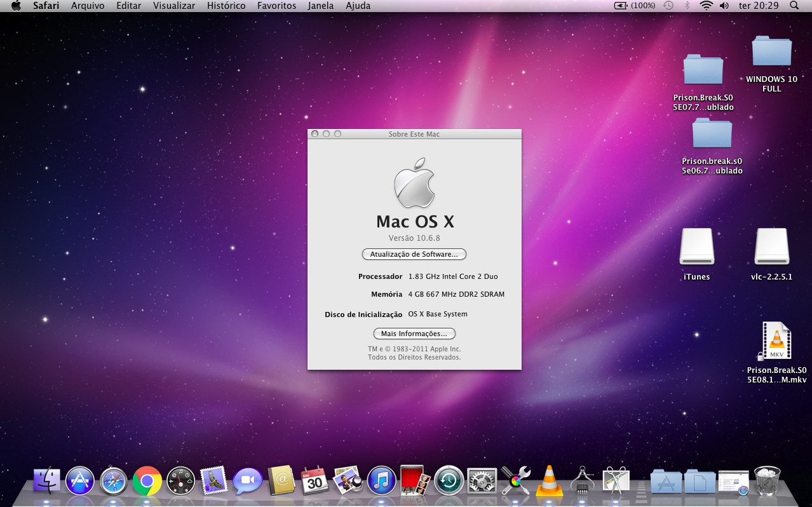Image resolution: width=812 pixels, height=507 pixels.
Task: Open the Apple menu
Action: click(x=16, y=6)
